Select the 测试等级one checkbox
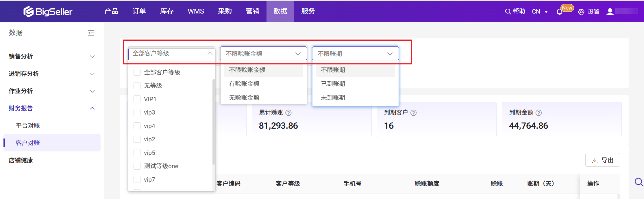Image resolution: width=644 pixels, height=199 pixels. (x=137, y=166)
